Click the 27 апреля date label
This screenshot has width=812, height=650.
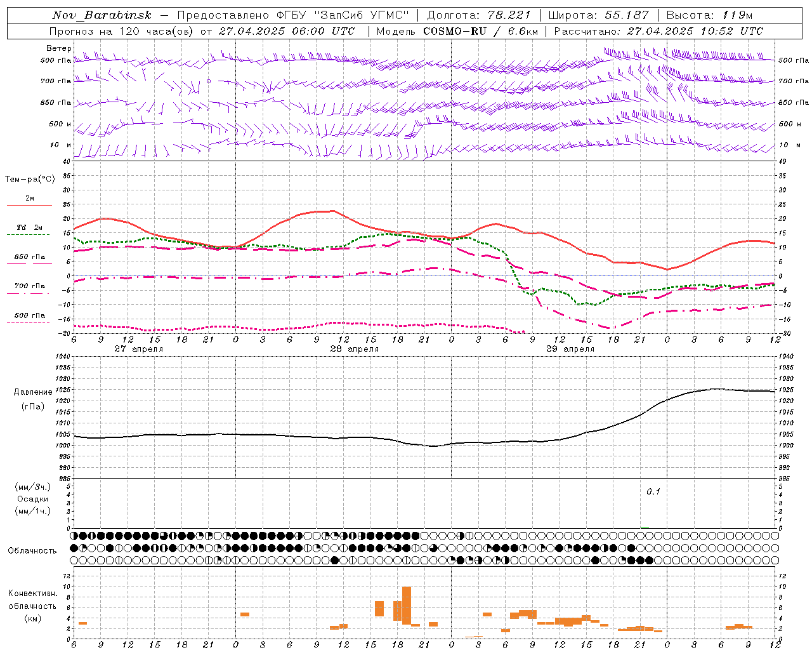[x=138, y=349]
